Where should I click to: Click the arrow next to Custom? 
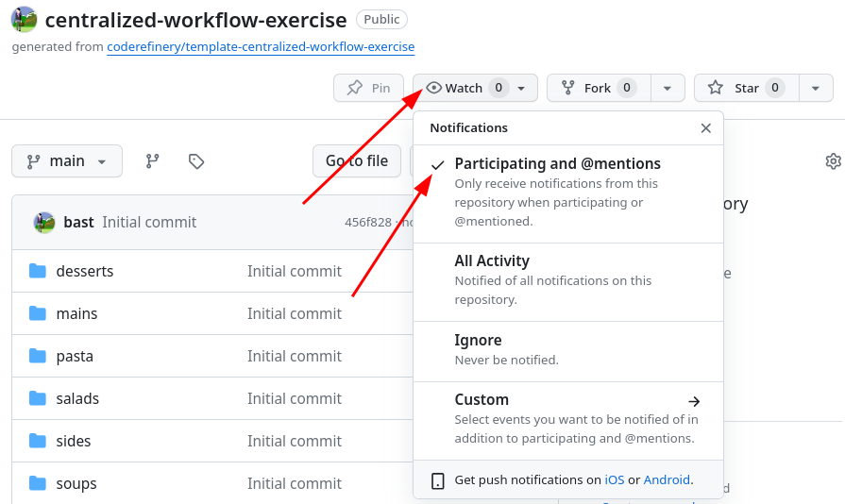click(x=694, y=401)
